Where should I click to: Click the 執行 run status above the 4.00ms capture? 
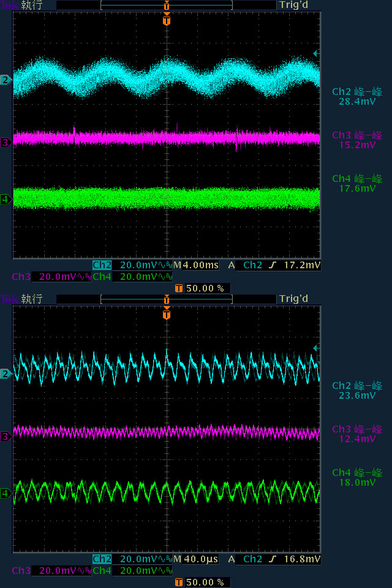pyautogui.click(x=32, y=6)
